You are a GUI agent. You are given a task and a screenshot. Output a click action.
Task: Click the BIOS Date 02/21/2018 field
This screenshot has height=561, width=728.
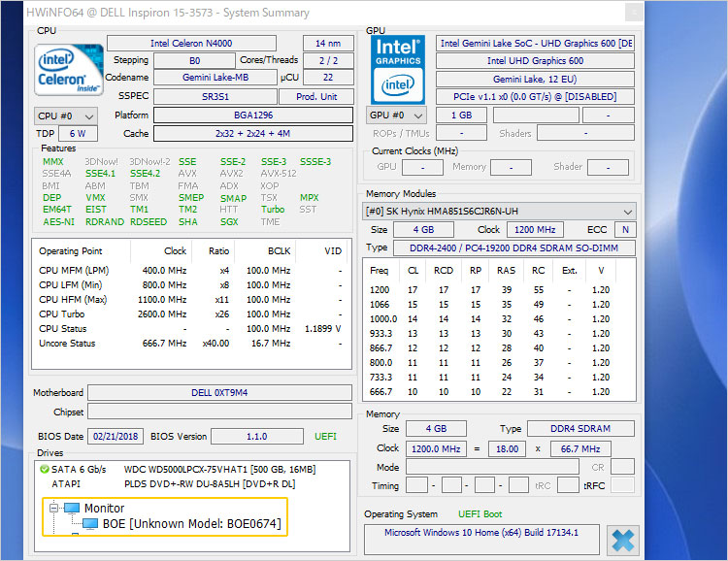tap(116, 437)
